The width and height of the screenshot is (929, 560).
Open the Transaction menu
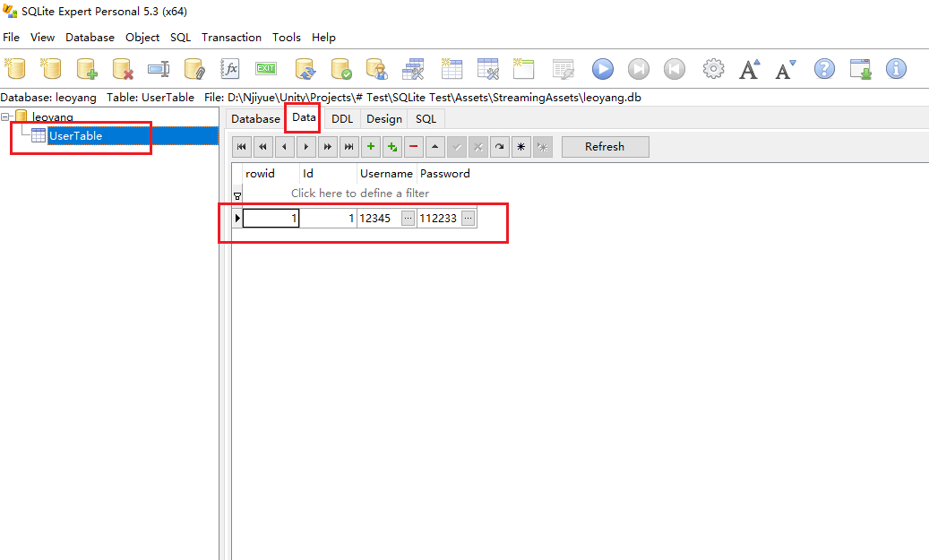(x=231, y=38)
